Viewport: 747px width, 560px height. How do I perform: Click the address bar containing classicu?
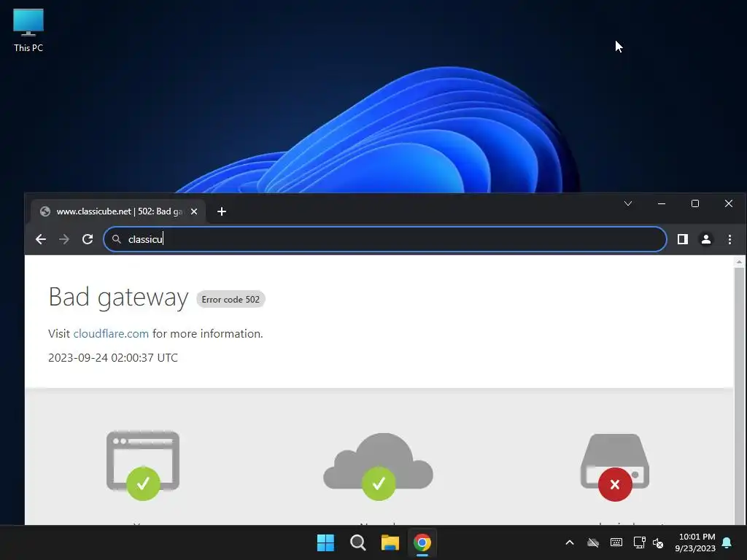pos(385,239)
